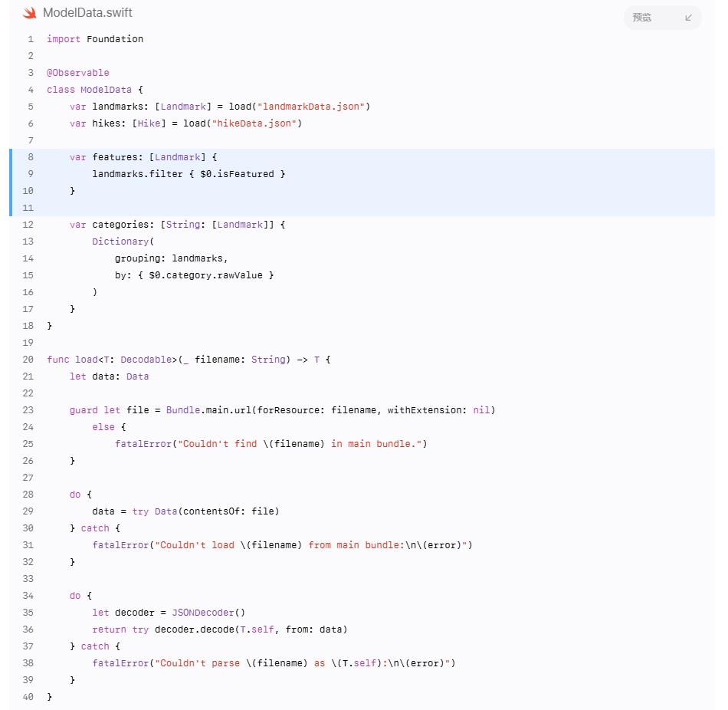
Task: Click 'class ModelData {' on line 4
Action: [95, 90]
